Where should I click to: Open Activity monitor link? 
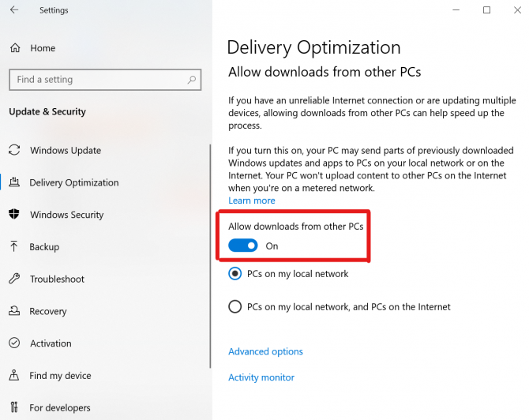(261, 377)
